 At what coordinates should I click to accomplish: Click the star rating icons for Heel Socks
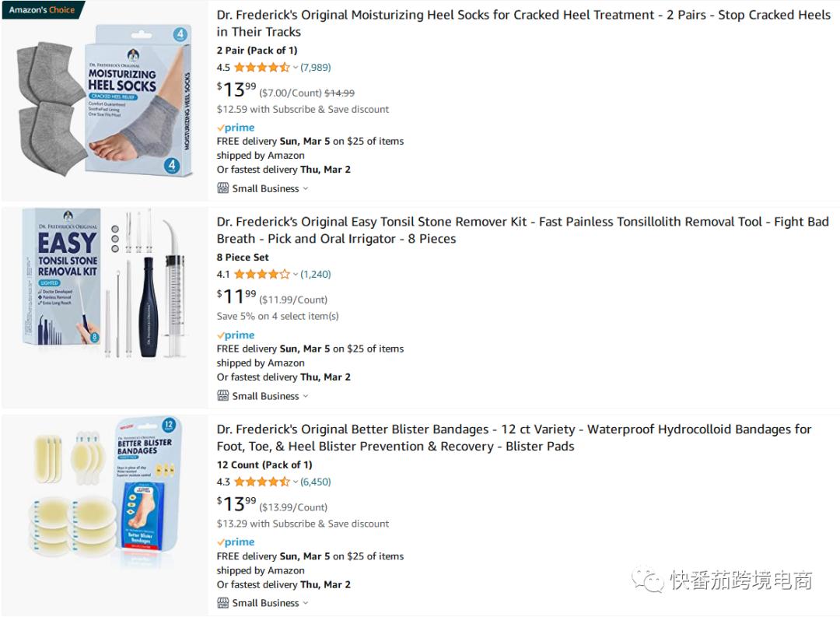pyautogui.click(x=261, y=68)
